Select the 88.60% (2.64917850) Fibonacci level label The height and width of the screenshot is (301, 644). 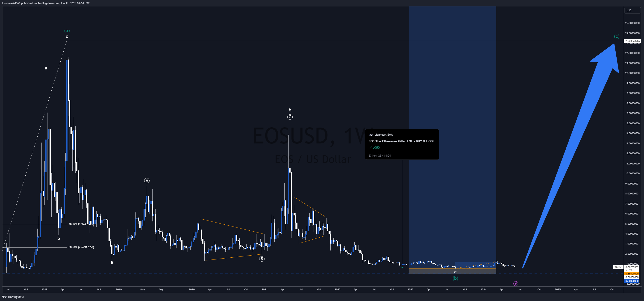[81, 247]
